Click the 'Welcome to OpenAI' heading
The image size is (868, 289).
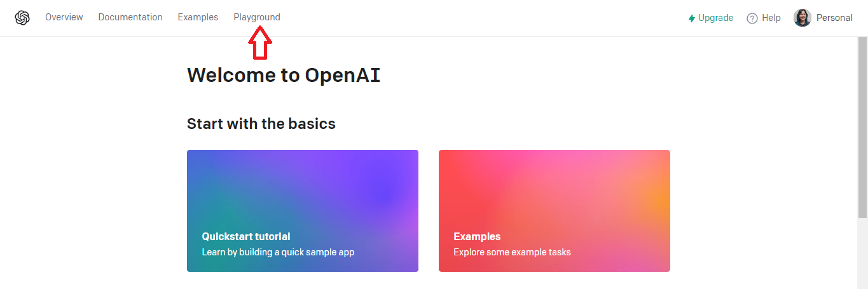tap(284, 75)
